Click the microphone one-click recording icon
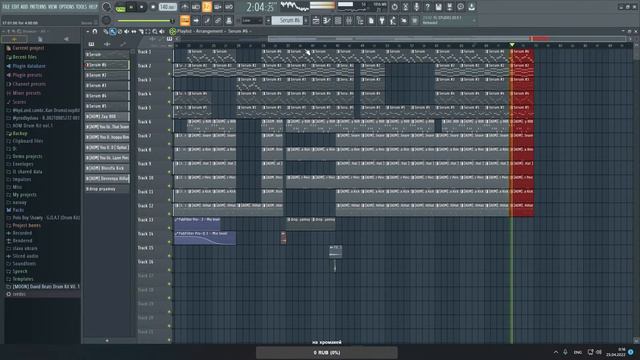The width and height of the screenshot is (640, 360). coord(416,7)
